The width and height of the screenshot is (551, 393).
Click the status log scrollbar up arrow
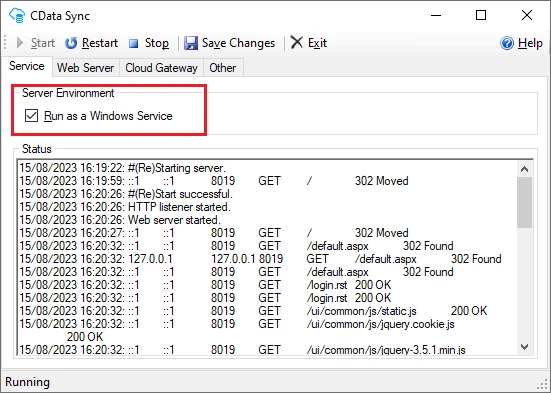coord(524,169)
